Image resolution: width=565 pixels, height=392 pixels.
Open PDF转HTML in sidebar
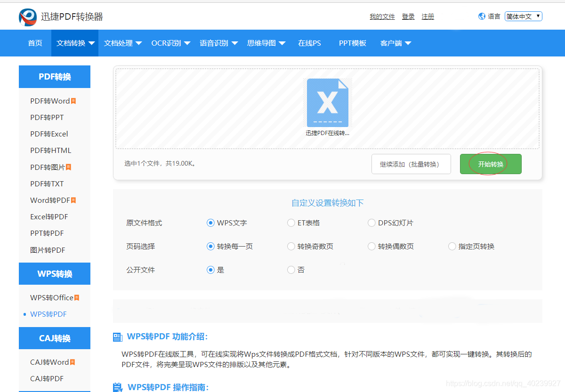point(51,151)
